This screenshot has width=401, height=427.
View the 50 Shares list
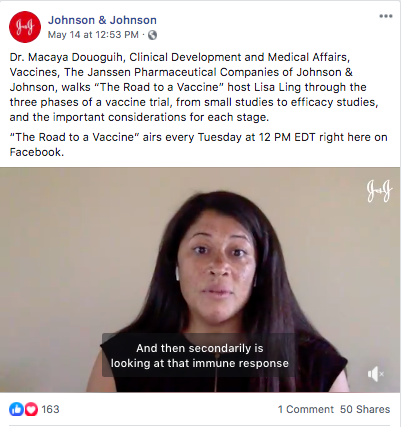coord(365,409)
